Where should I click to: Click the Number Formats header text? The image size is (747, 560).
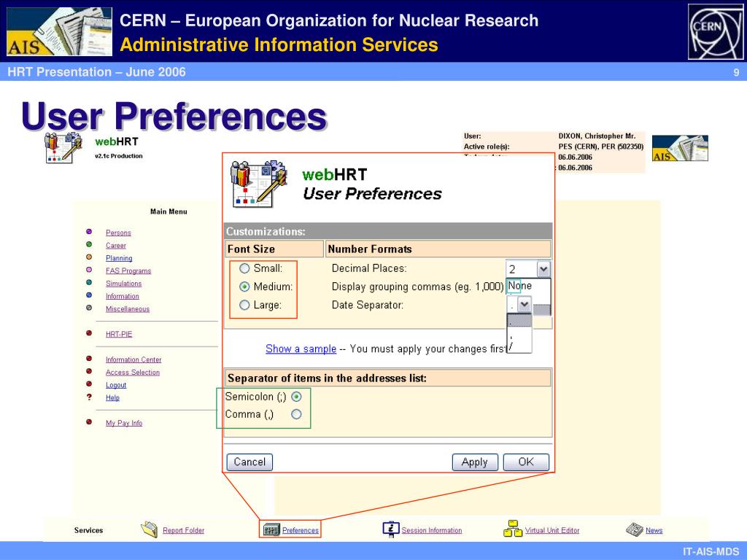[x=370, y=249]
